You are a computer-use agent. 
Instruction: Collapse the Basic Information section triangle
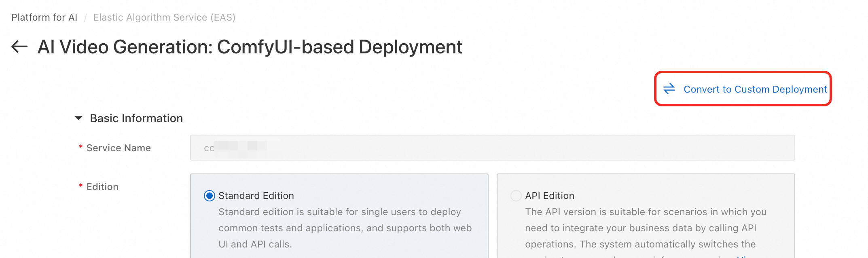click(x=78, y=118)
